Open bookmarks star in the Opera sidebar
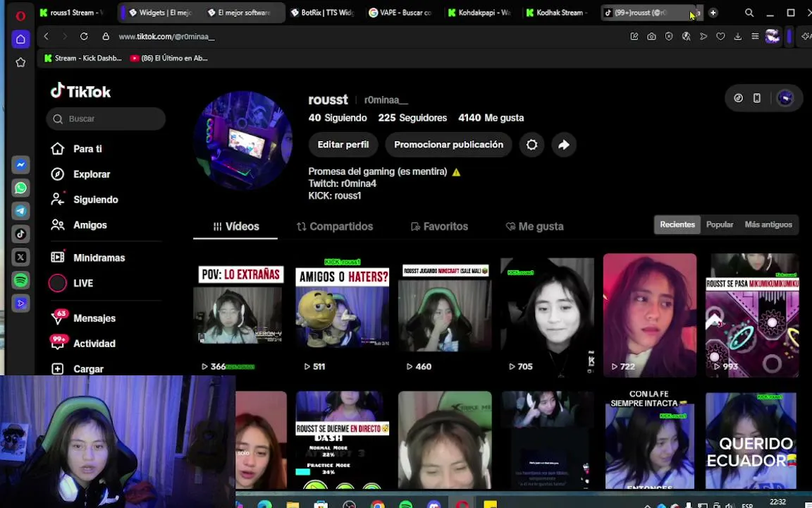Screen dimensions: 812x508 [x=20, y=62]
